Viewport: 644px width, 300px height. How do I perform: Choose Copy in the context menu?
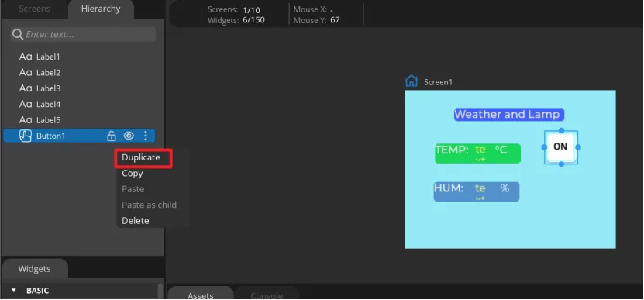coord(133,174)
